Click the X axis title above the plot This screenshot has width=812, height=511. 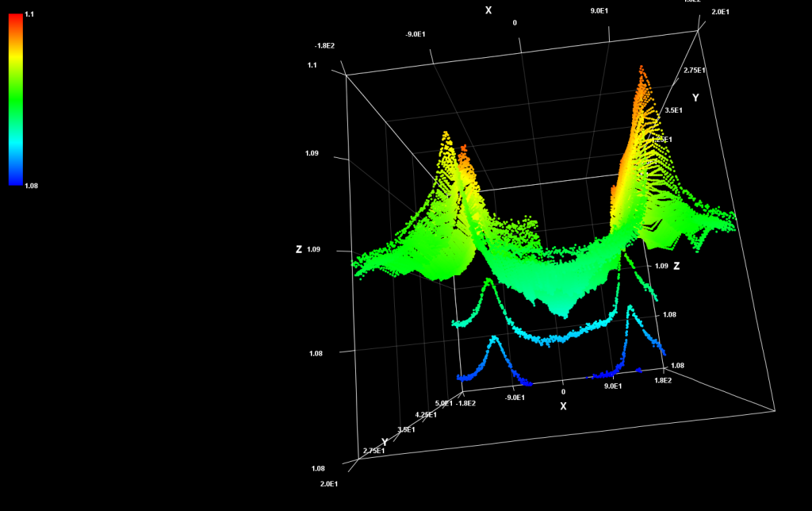pyautogui.click(x=488, y=10)
